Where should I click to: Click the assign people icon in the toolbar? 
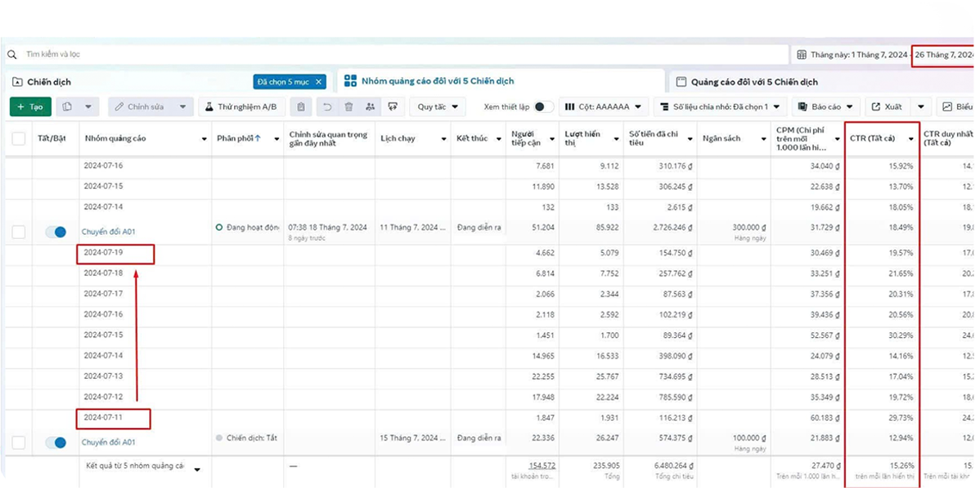(x=371, y=106)
